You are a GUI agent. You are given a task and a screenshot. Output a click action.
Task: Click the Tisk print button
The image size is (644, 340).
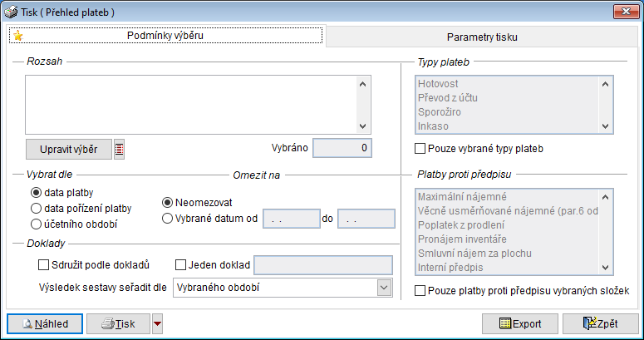coord(117,324)
